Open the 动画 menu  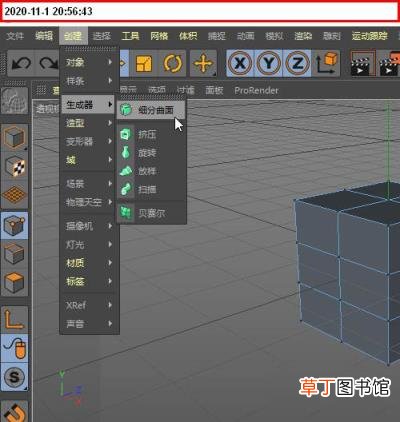click(x=245, y=36)
